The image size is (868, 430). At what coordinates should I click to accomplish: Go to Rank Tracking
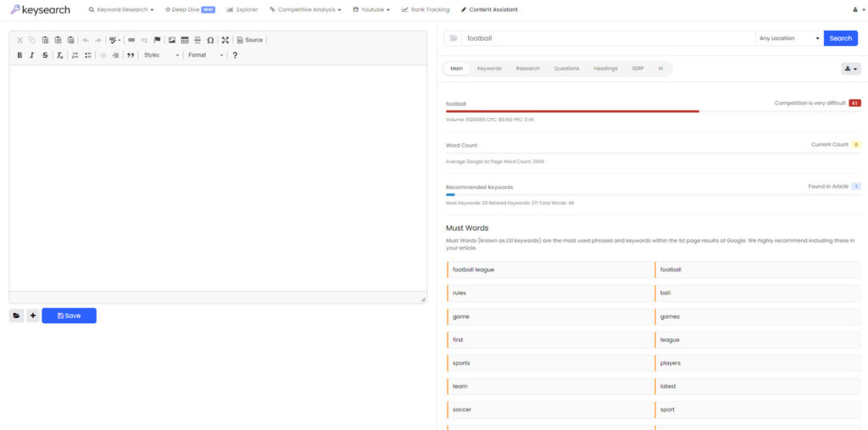(x=426, y=9)
